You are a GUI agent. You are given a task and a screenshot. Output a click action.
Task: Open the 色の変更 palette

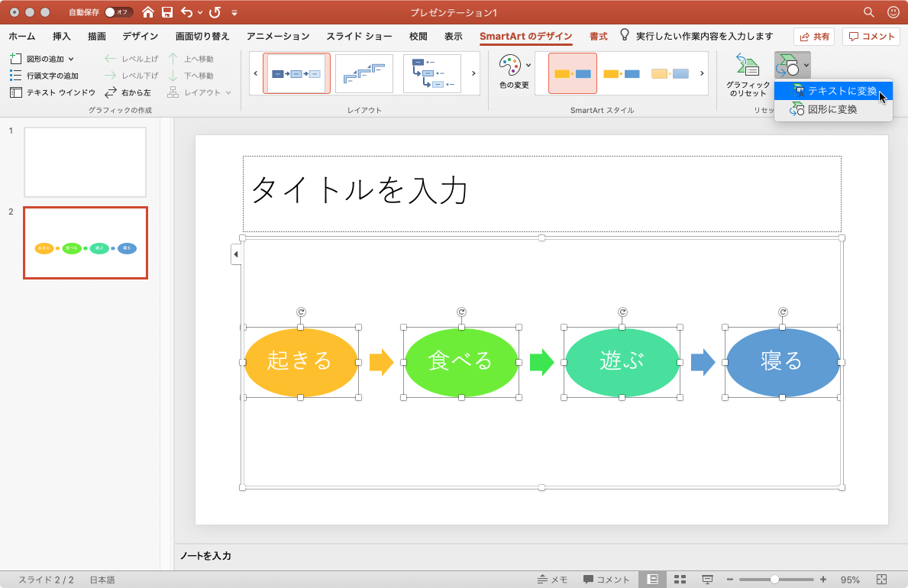[x=514, y=72]
